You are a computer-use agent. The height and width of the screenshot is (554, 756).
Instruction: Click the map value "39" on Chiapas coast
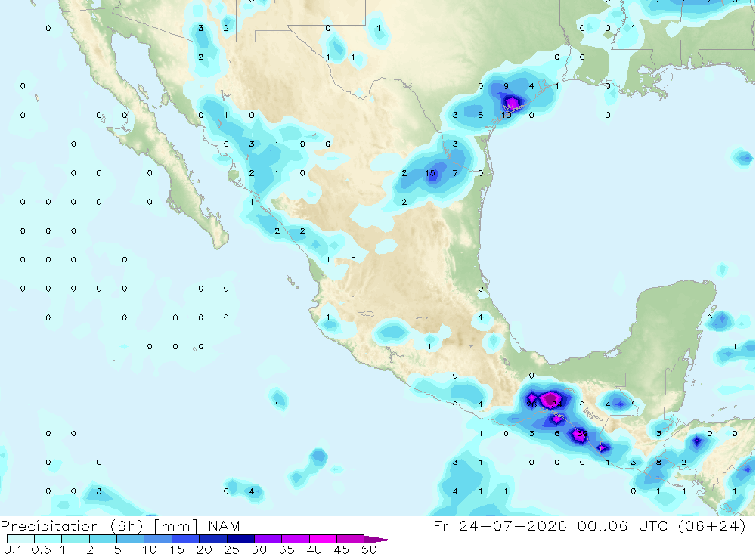click(582, 434)
